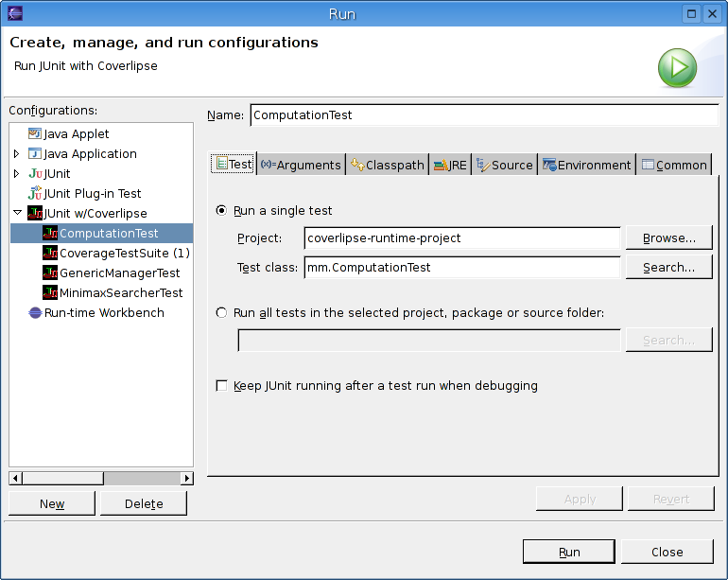Viewport: 728px width, 580px height.
Task: Click the CoverageTestSuite (1) configuration icon
Action: coord(50,254)
